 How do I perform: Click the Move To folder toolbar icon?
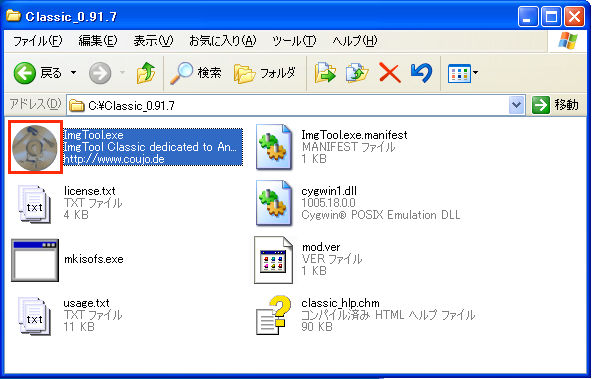coord(325,73)
